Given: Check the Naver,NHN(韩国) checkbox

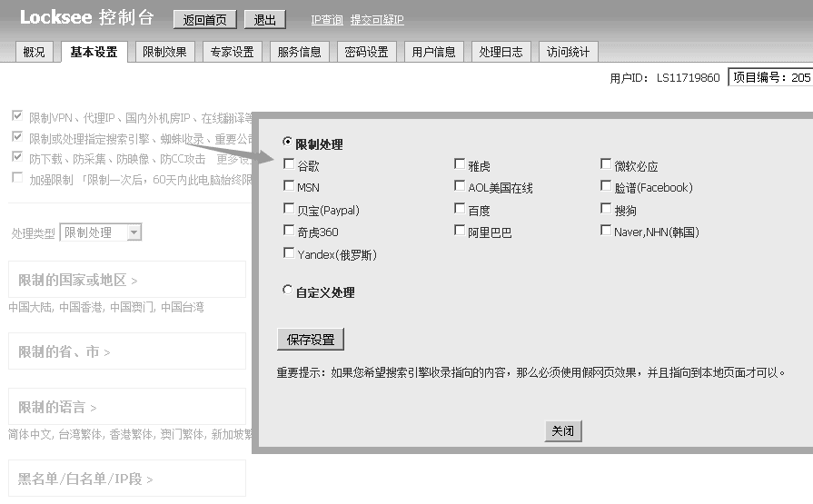Looking at the screenshot, I should coord(606,230).
